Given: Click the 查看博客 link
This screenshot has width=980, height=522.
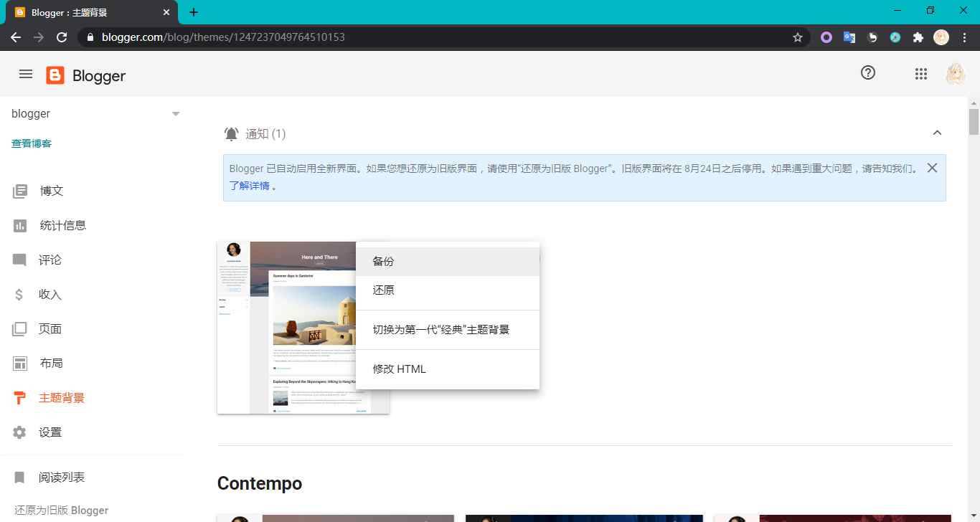Looking at the screenshot, I should coord(32,143).
